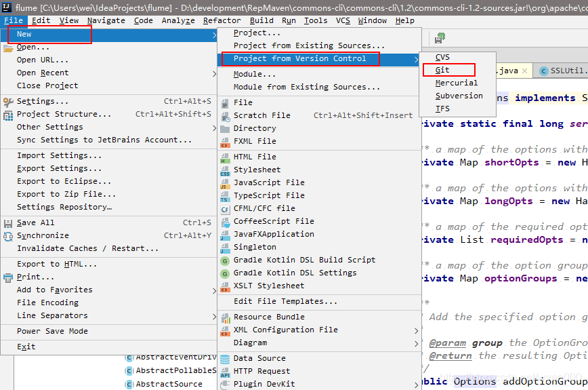The image size is (588, 390).
Task: Click the shortOpts field in editor
Action: [x=511, y=163]
